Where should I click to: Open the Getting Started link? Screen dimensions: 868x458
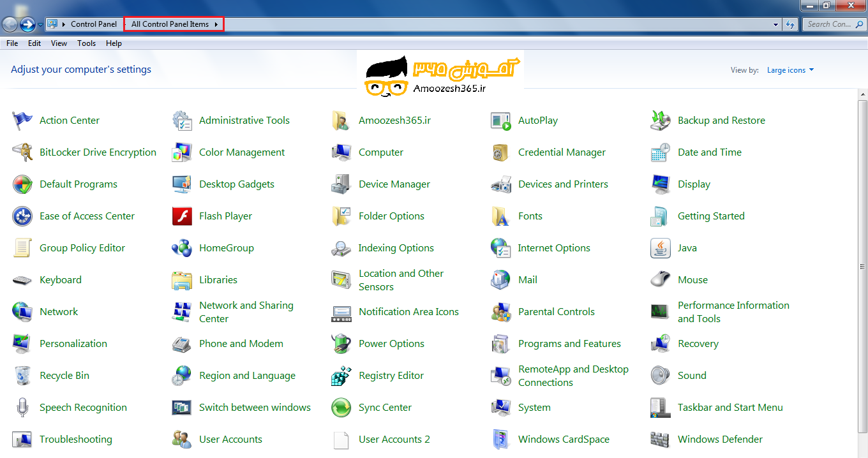coord(711,216)
